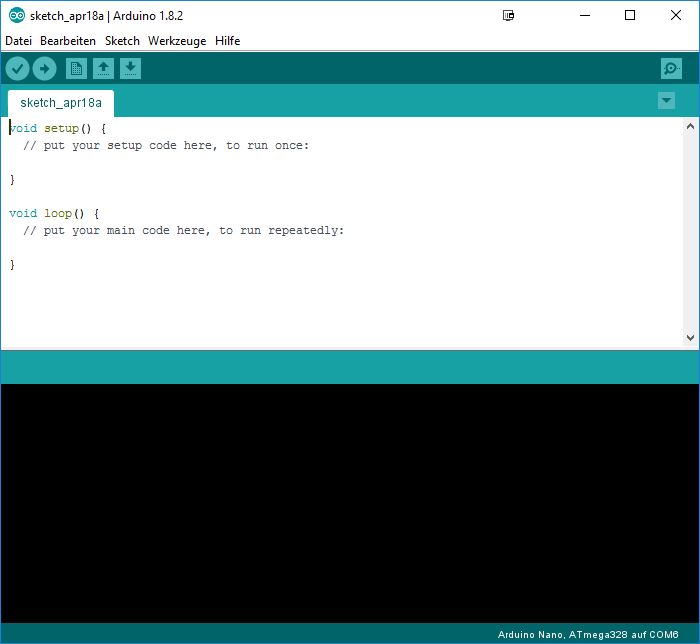
Task: Expand the tab options dropdown arrow
Action: click(667, 100)
